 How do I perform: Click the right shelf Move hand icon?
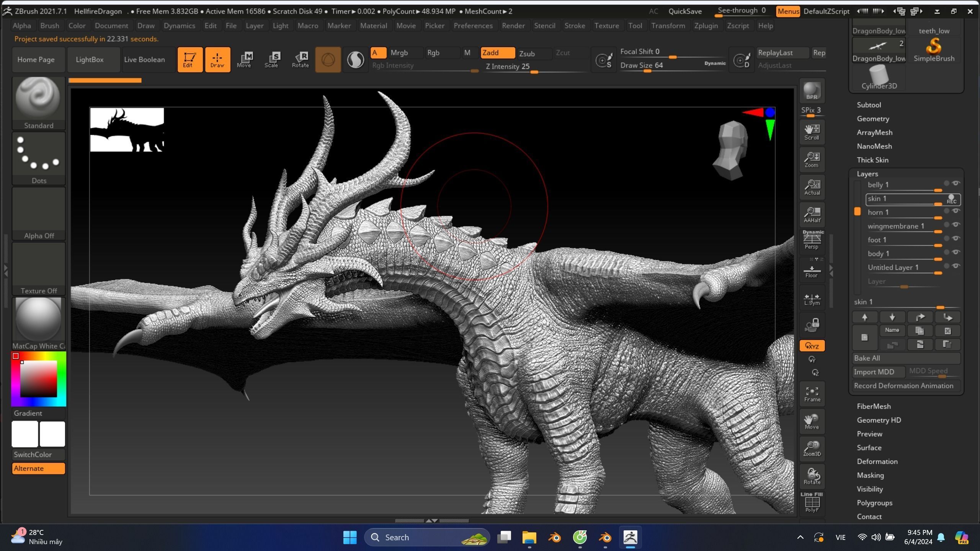(812, 422)
